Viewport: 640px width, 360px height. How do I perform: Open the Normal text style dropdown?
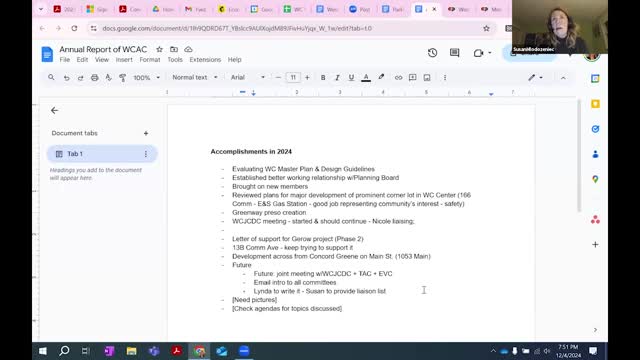click(x=195, y=77)
